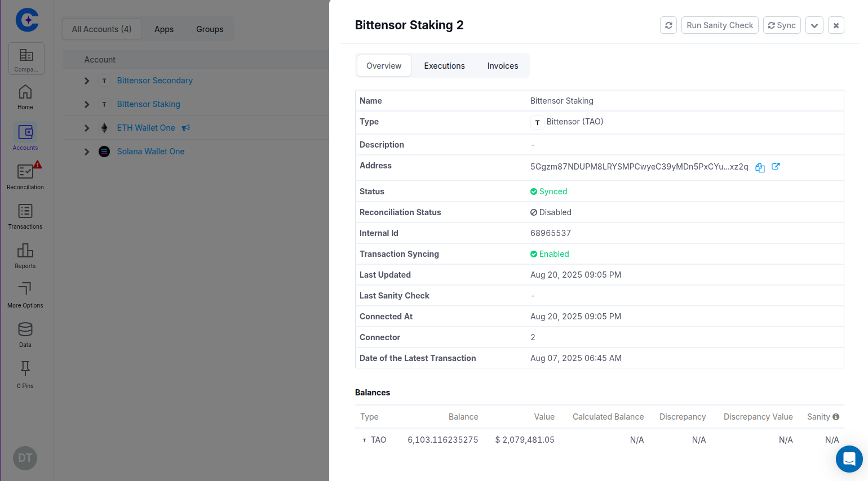Viewport: 868px width, 481px height.
Task: Click the Solana Wallet One coin icon
Action: pos(104,152)
